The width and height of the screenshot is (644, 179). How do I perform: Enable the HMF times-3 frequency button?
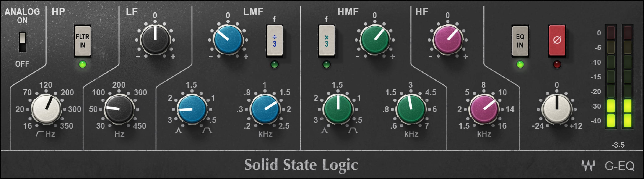(326, 41)
